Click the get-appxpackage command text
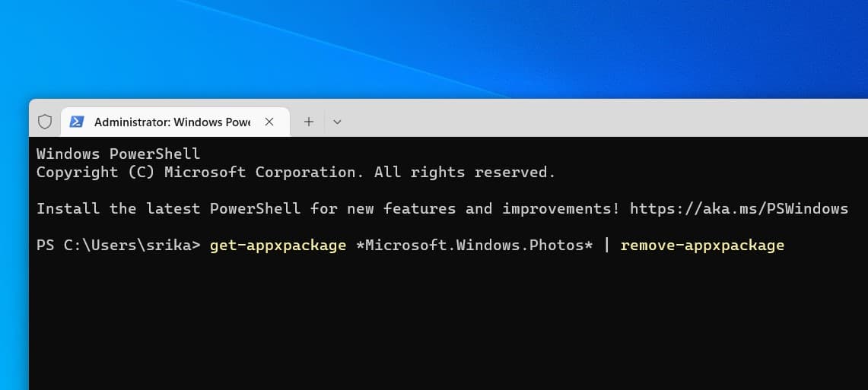The width and height of the screenshot is (868, 390). pos(278,245)
